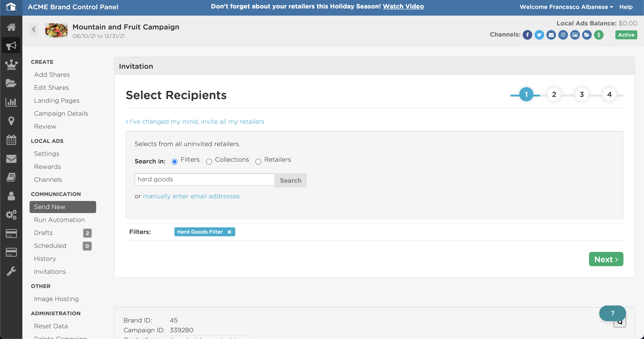Image resolution: width=644 pixels, height=339 pixels.
Task: Click the green dollar channel icon
Action: (599, 35)
